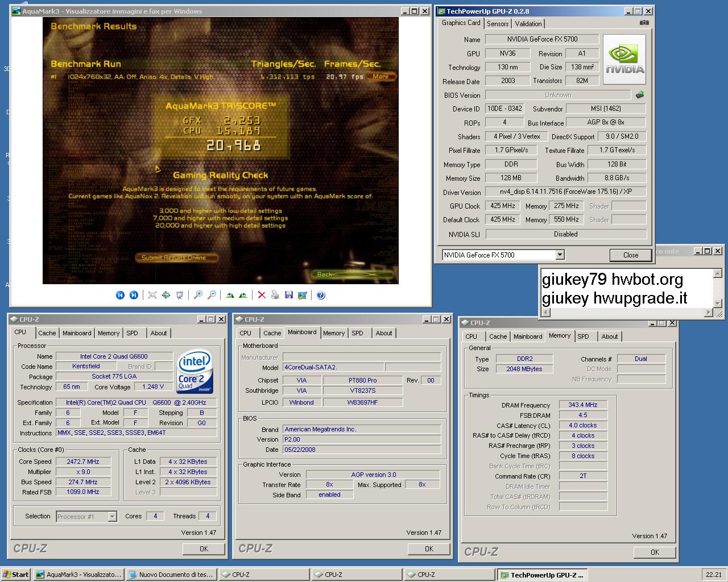Zoom in on the AquaMark3 image
The height and width of the screenshot is (582, 728).
[x=198, y=295]
